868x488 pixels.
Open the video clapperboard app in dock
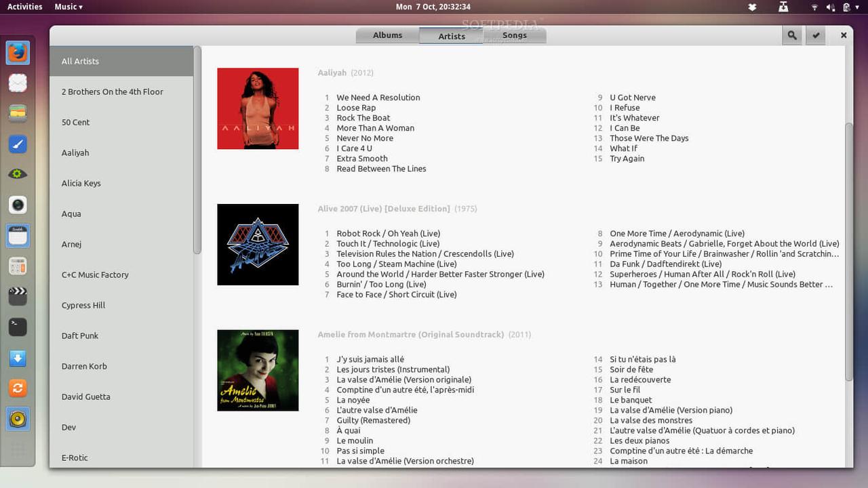(18, 296)
